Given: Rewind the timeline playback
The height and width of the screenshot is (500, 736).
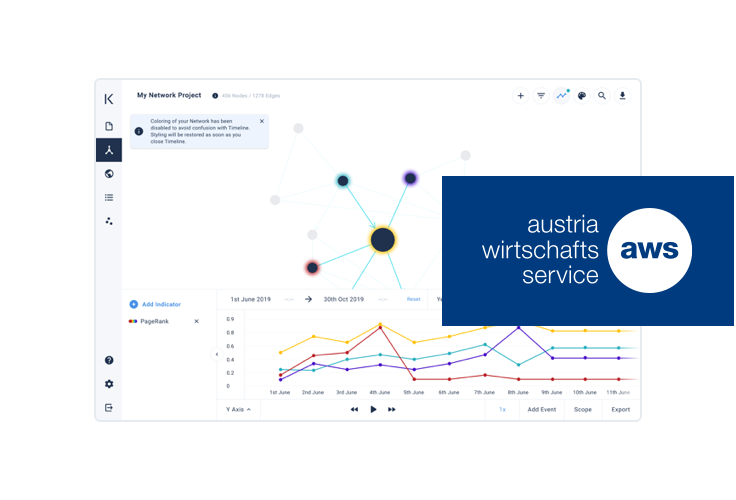Looking at the screenshot, I should coord(354,409).
